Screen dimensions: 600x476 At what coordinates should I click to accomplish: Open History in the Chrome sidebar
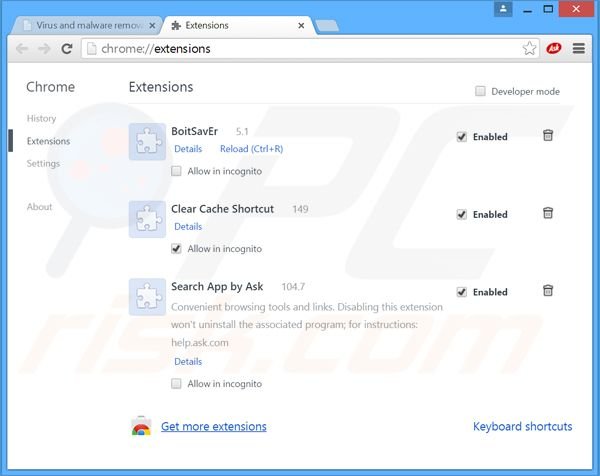tap(41, 118)
